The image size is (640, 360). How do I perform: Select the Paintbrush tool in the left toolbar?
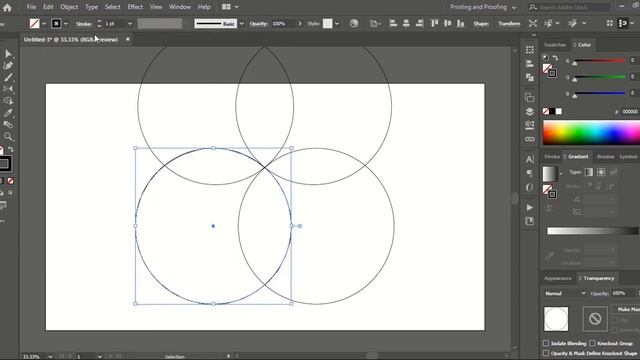8,78
